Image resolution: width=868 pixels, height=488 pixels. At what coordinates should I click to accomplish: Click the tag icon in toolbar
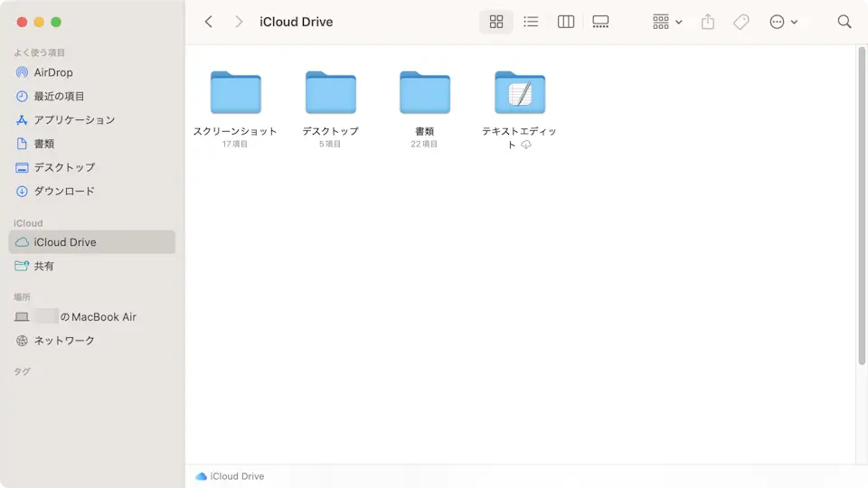(x=741, y=22)
